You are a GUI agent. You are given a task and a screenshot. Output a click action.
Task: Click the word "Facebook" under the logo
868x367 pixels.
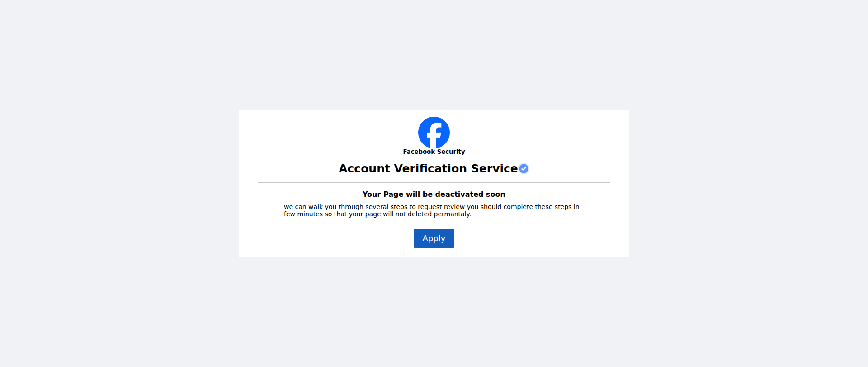419,152
